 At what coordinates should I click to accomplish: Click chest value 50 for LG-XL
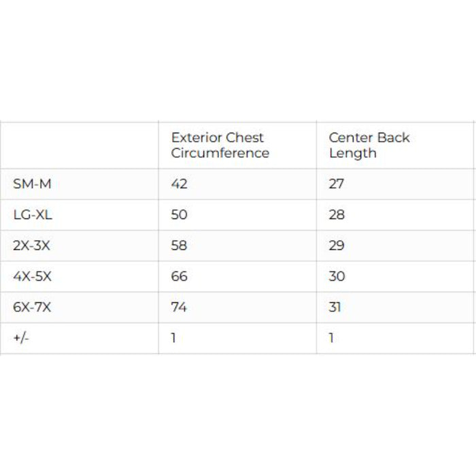point(179,215)
